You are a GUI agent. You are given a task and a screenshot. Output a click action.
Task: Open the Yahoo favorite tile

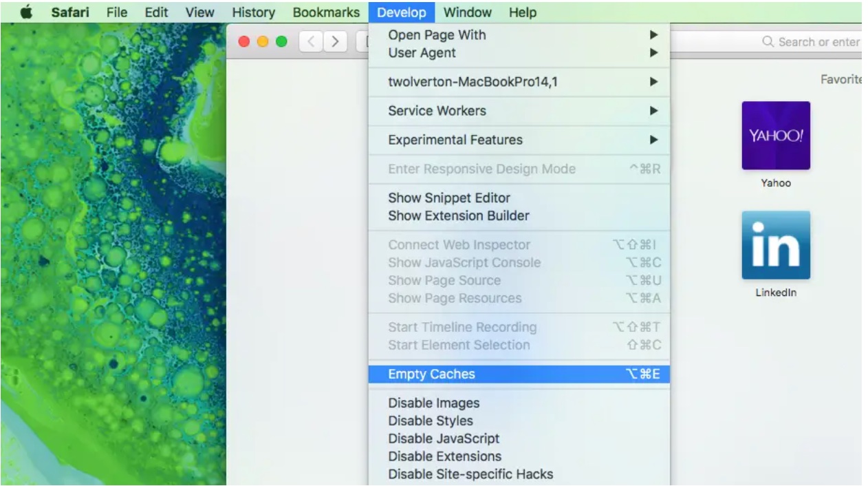[776, 136]
